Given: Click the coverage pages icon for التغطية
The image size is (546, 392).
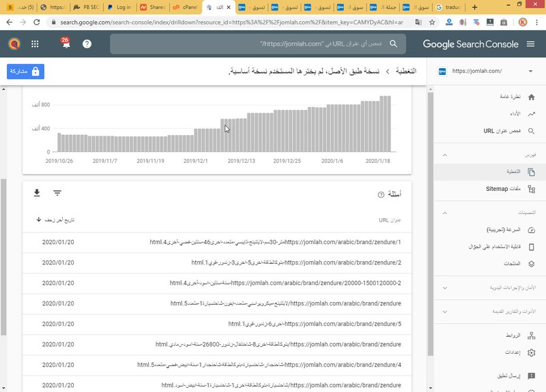Looking at the screenshot, I should pos(532,172).
